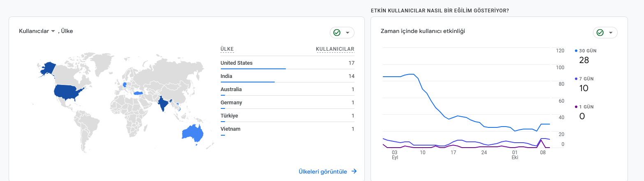
Task: Click the 30 GÜN legend blue dot
Action: click(x=576, y=51)
